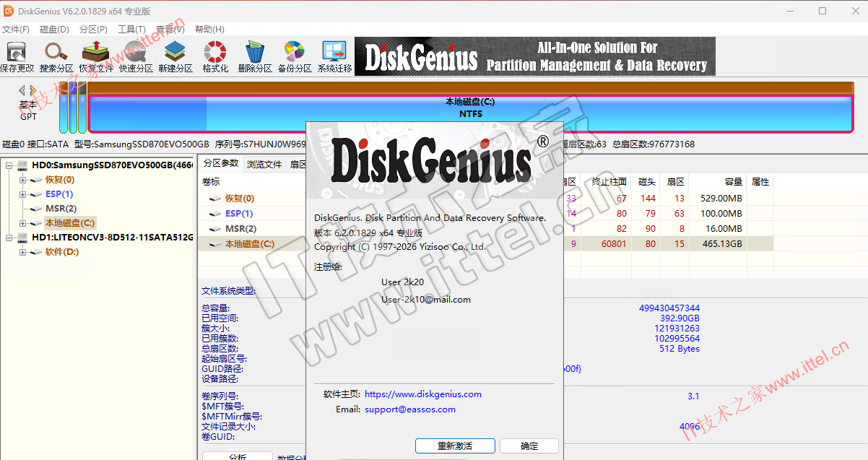Screen dimensions: 868x460
Task: Launch System Migration (系统迁移) tool
Action: tap(334, 57)
